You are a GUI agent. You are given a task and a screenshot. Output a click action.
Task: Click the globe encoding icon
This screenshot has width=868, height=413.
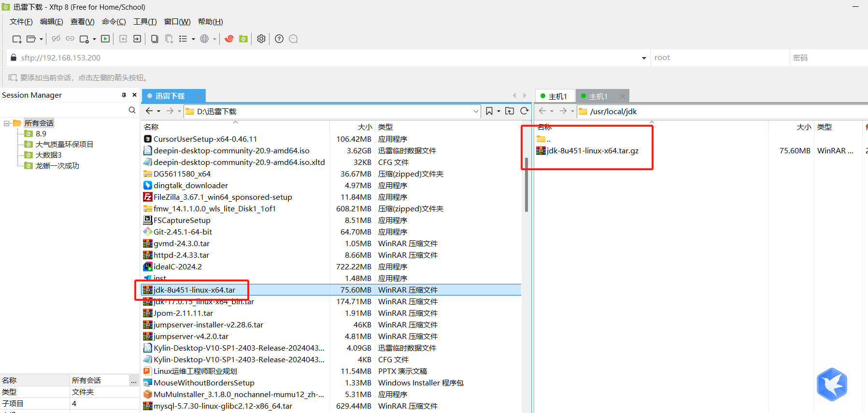[x=204, y=39]
